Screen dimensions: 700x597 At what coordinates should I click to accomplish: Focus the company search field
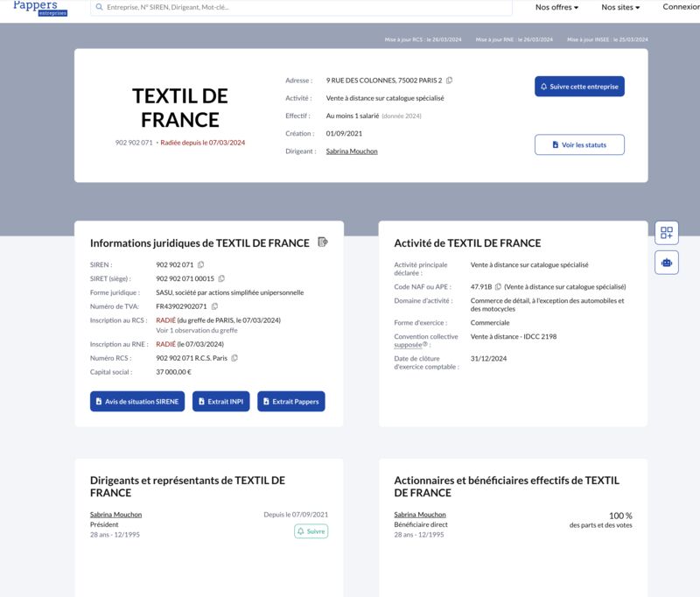[301, 7]
